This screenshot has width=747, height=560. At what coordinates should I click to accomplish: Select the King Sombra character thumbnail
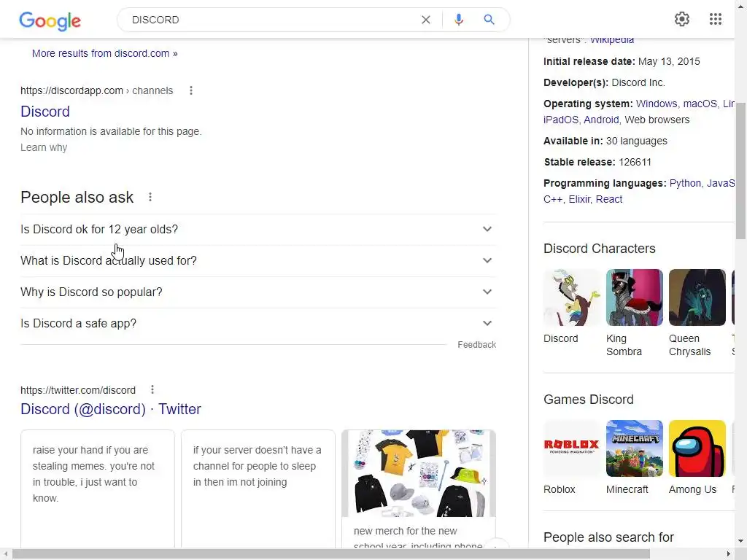635,297
